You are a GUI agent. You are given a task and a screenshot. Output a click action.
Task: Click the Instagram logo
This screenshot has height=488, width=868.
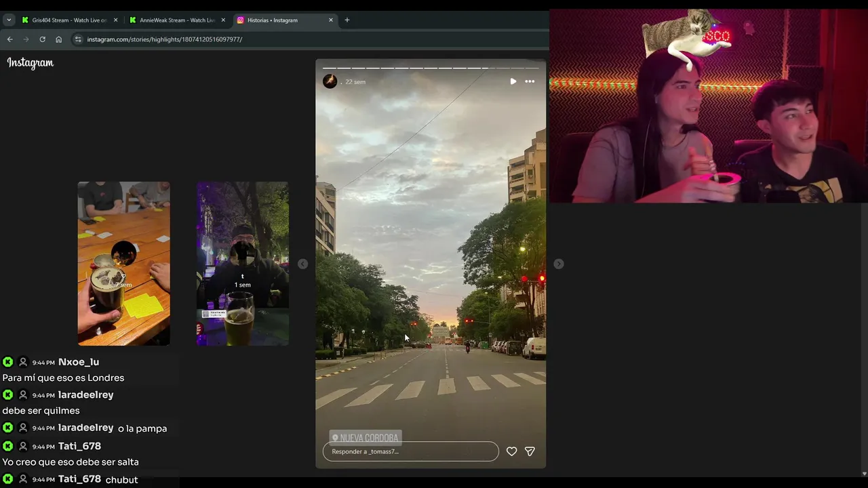coord(31,63)
